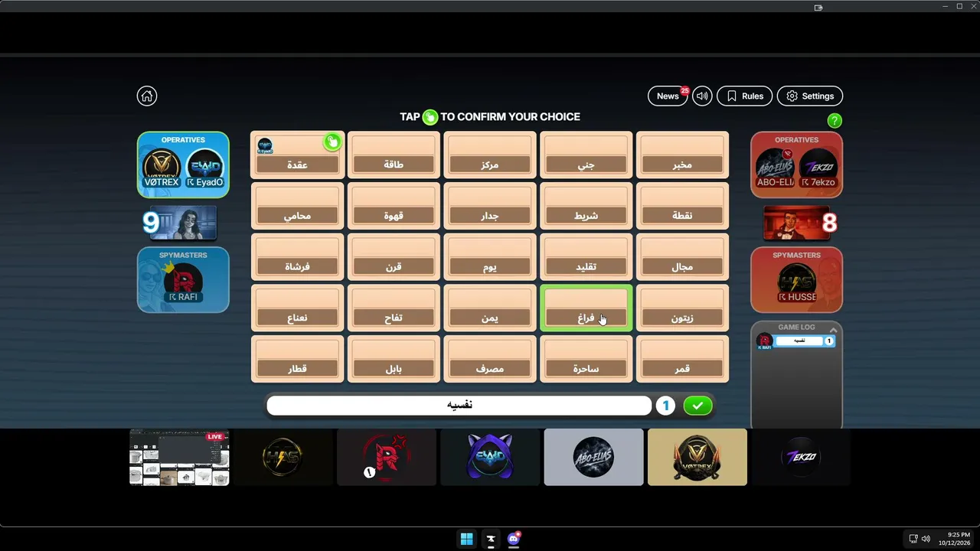This screenshot has height=551, width=980.
Task: Click blue team score card showing 9
Action: coord(180,223)
